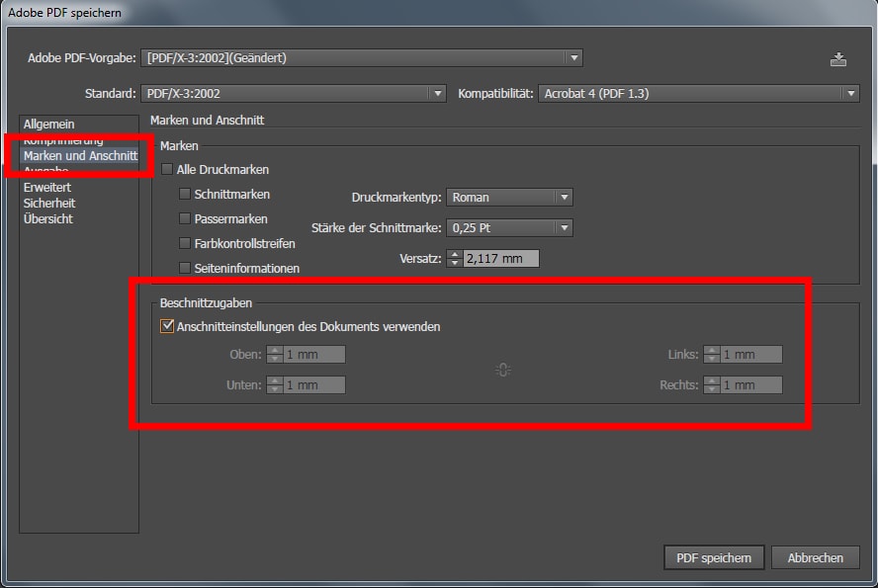Open the Adobe PDF-Vorgabe dropdown
This screenshot has width=878, height=588.
pos(362,58)
